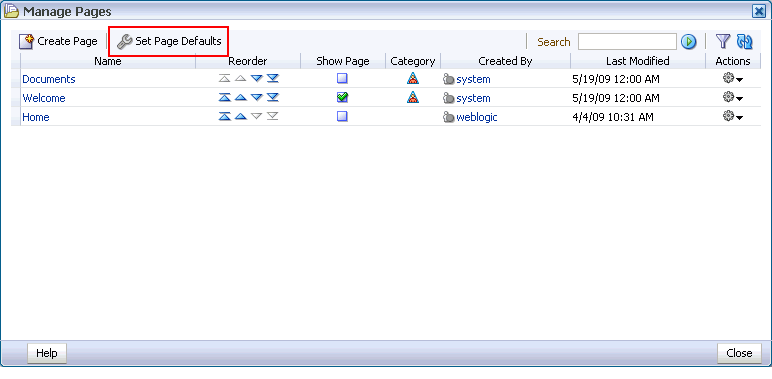772x379 pixels.
Task: Click the Actions column header
Action: click(733, 61)
